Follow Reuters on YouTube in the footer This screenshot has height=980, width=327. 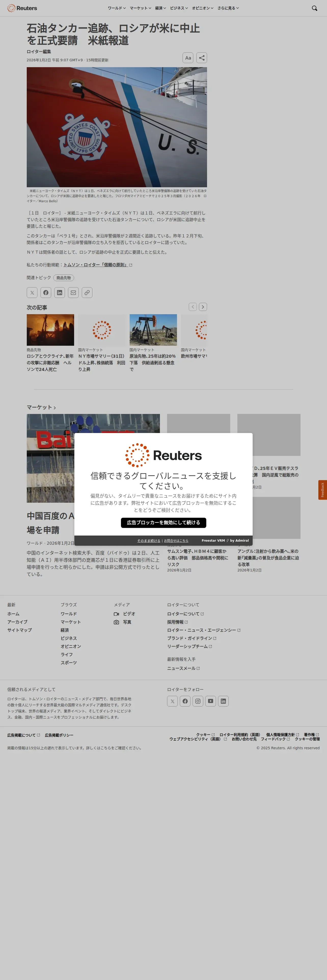click(x=211, y=701)
